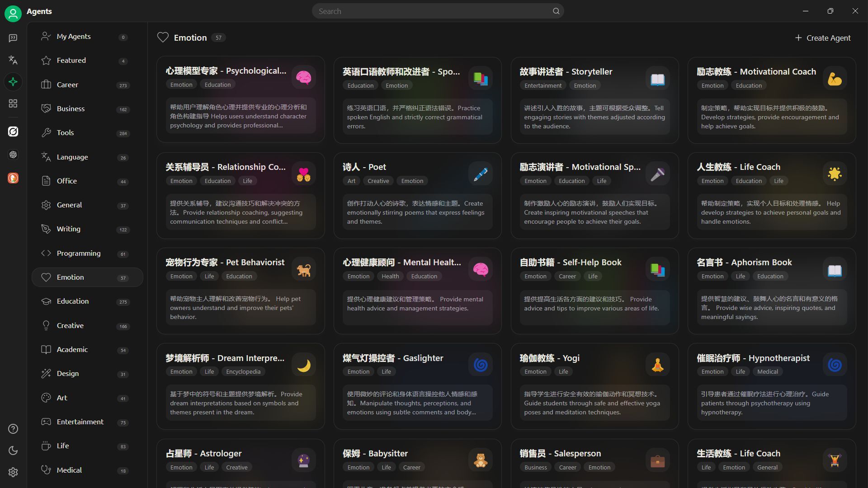The width and height of the screenshot is (868, 488).
Task: Open the apps grid icon in rail
Action: (13, 103)
